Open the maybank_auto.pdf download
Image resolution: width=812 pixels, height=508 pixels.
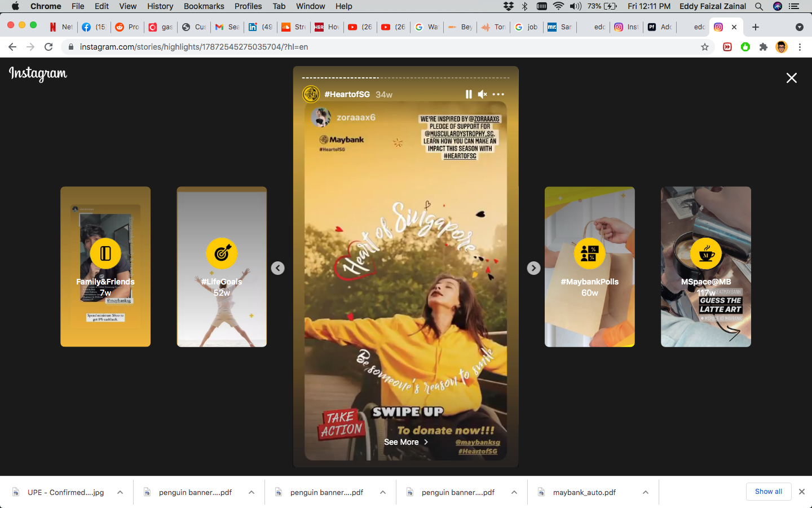tap(584, 492)
